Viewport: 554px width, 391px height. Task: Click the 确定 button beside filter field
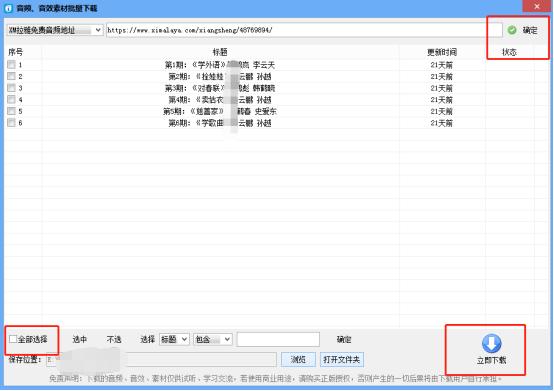pos(343,339)
